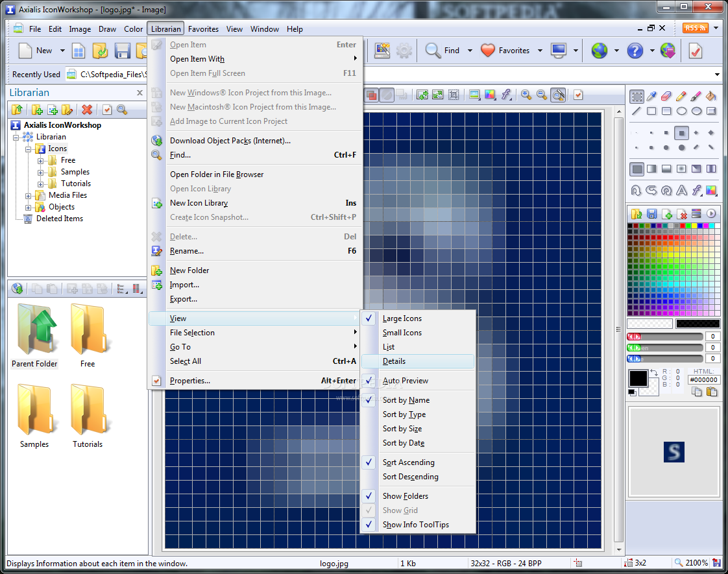Close the Librarian panel
The height and width of the screenshot is (574, 728).
(x=140, y=93)
